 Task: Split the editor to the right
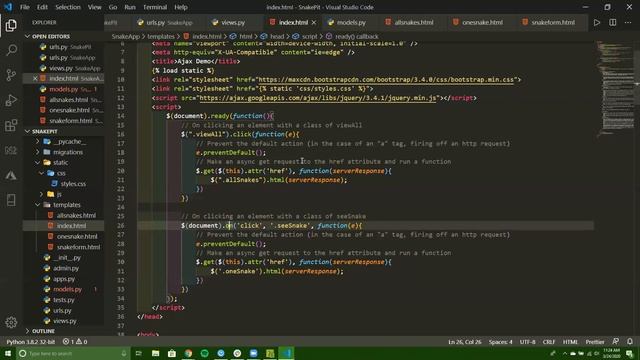(x=613, y=22)
